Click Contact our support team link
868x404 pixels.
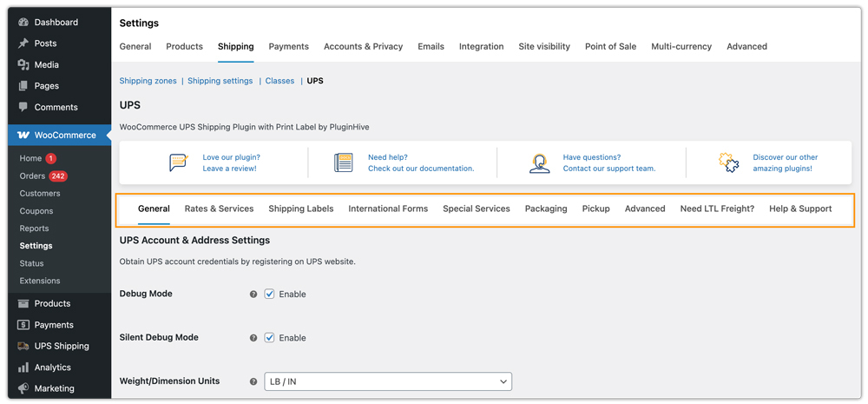pyautogui.click(x=609, y=169)
